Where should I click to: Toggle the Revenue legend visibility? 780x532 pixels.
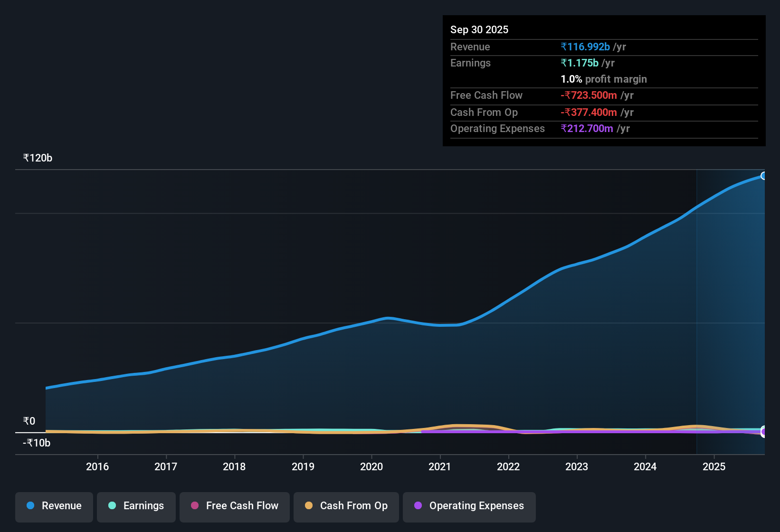(54, 506)
